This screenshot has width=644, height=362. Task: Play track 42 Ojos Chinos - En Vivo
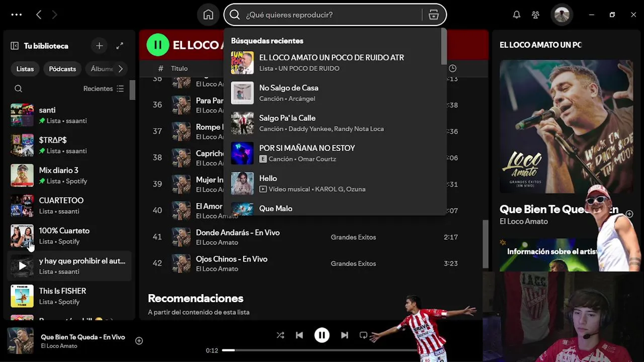(157, 263)
